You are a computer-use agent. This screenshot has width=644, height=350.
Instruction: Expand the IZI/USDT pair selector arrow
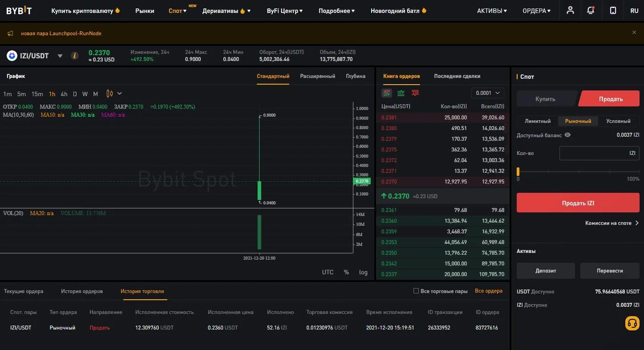(60, 56)
